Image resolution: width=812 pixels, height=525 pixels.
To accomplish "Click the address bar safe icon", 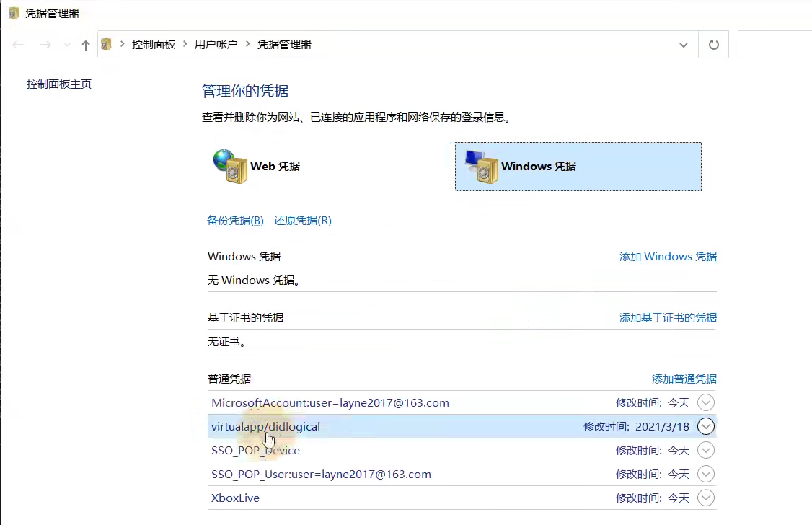I will pyautogui.click(x=106, y=45).
